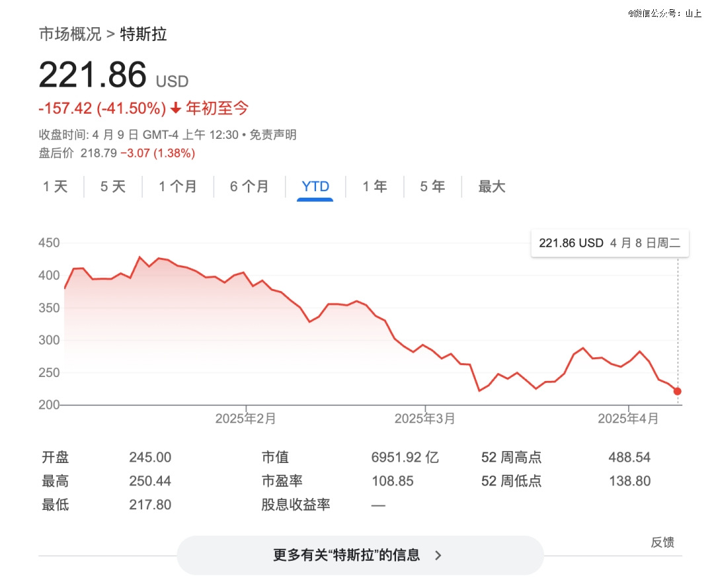Show the 6 个月 chart range
The height and width of the screenshot is (588, 714).
point(249,187)
